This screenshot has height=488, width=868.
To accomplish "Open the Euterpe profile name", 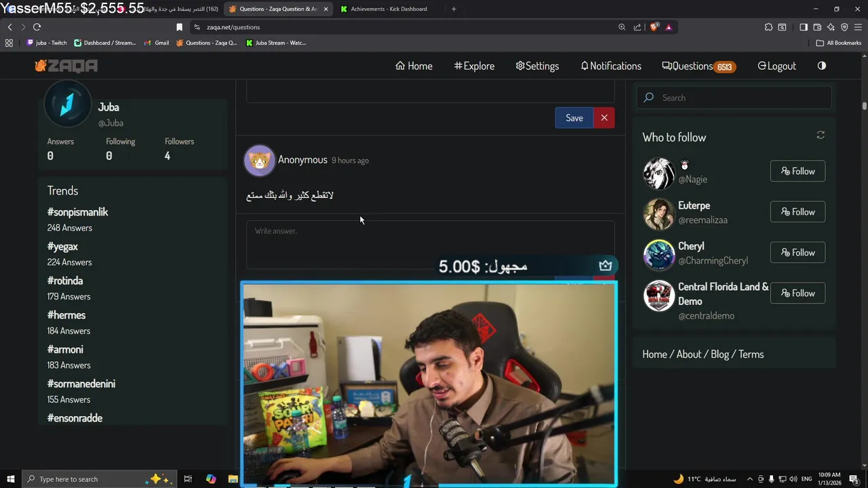I will 694,205.
